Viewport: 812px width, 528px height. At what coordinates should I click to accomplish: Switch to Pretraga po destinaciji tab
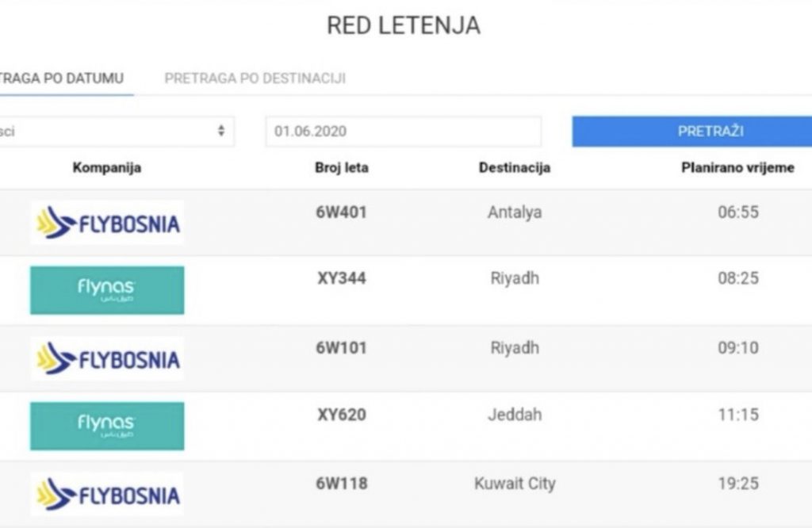click(255, 78)
